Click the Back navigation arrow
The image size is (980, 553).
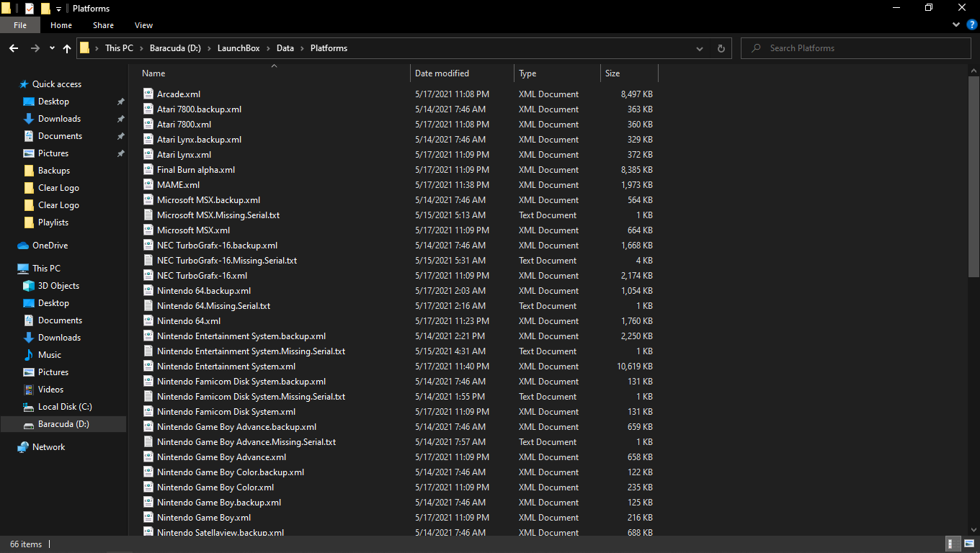pyautogui.click(x=14, y=48)
